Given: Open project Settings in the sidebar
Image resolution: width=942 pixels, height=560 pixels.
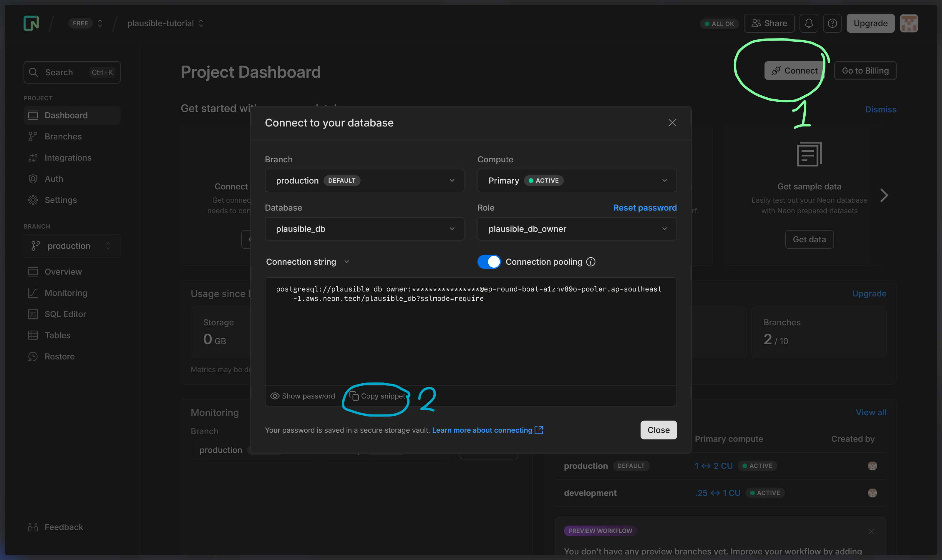Looking at the screenshot, I should click(x=72, y=200).
